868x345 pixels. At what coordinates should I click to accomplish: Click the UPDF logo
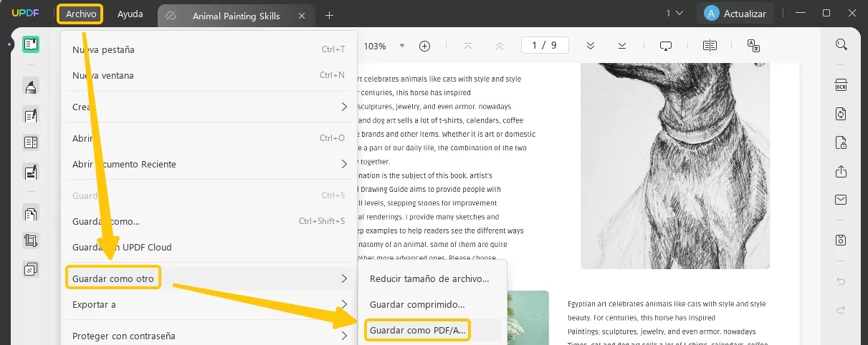click(x=25, y=14)
